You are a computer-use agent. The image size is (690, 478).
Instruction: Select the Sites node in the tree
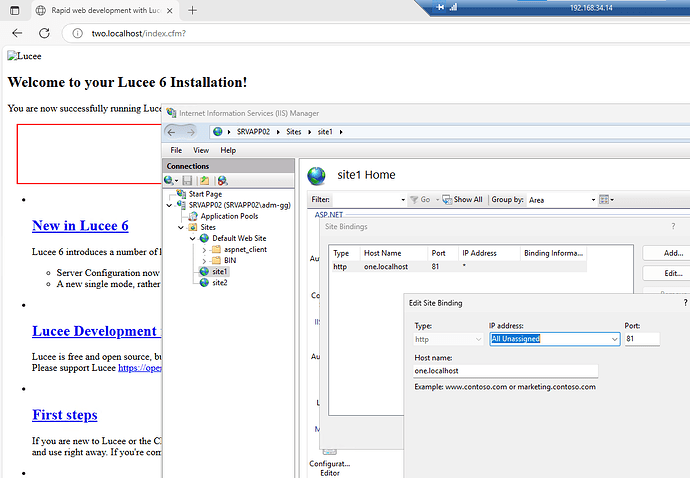(208, 227)
